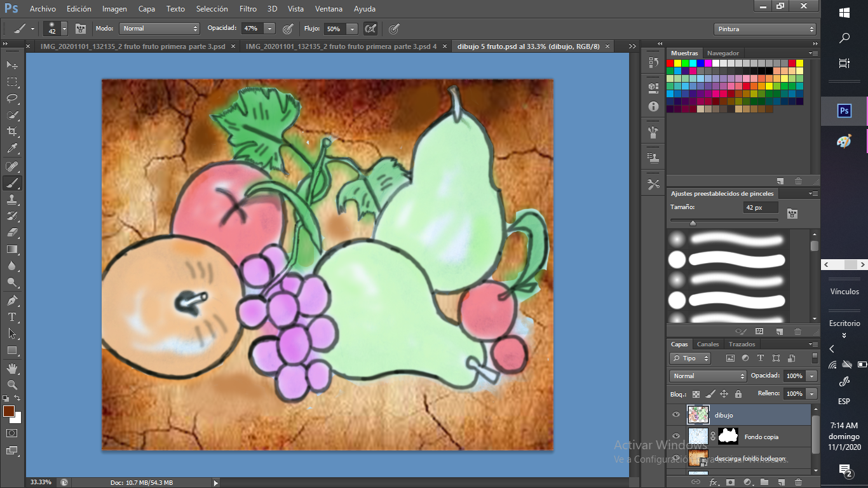Hide the dibujo layer
The image size is (868, 488).
[676, 415]
